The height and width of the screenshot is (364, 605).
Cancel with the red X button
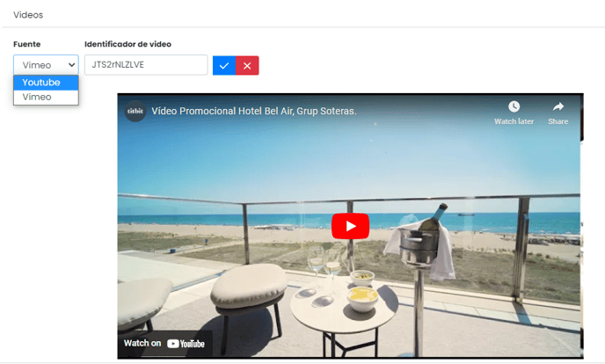247,66
